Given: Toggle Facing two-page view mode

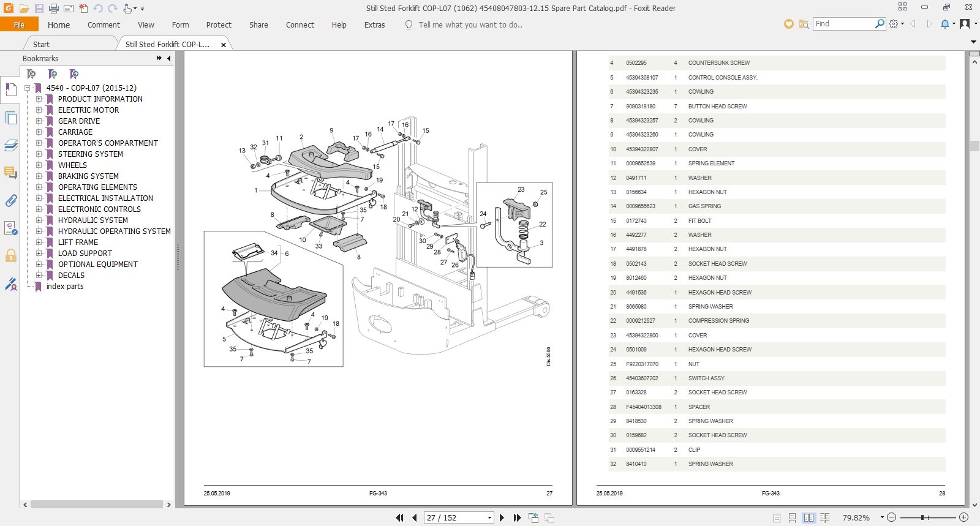Looking at the screenshot, I should pyautogui.click(x=809, y=518).
